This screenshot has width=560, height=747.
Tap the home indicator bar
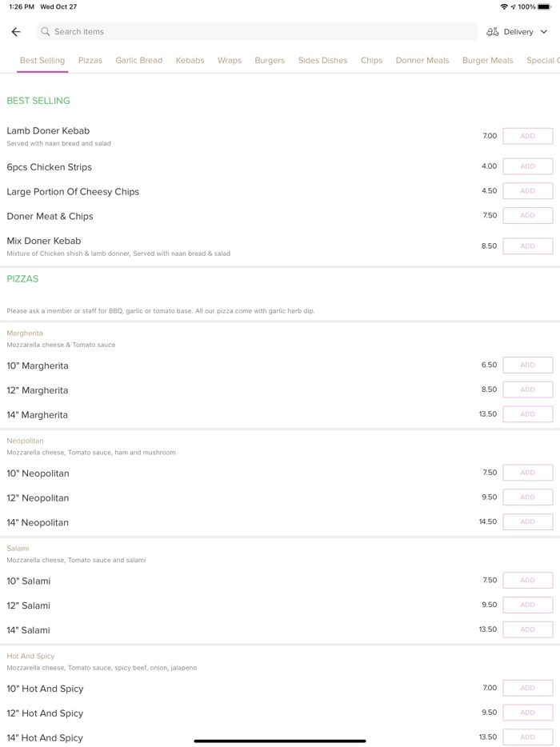click(x=280, y=741)
